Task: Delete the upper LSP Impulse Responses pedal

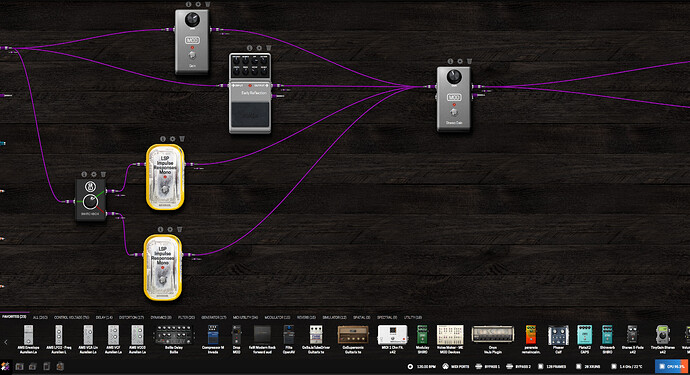Action: [x=182, y=139]
